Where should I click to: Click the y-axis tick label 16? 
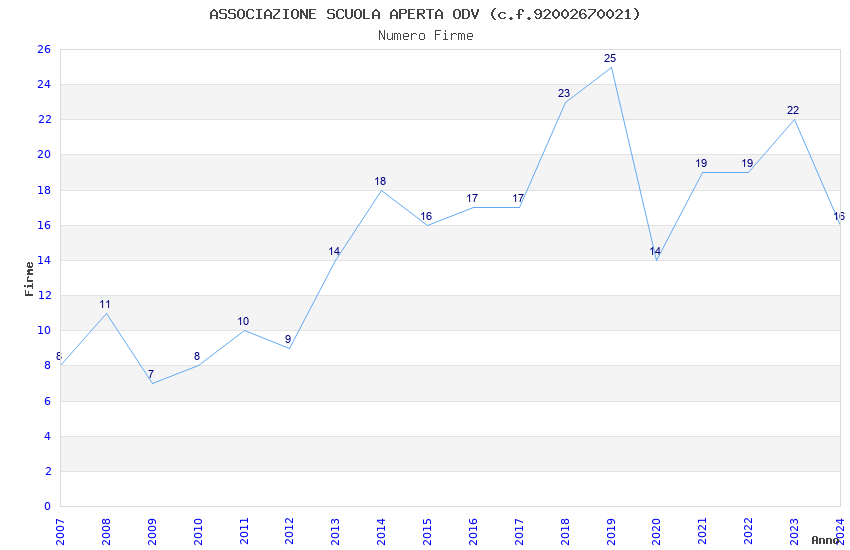pos(44,225)
